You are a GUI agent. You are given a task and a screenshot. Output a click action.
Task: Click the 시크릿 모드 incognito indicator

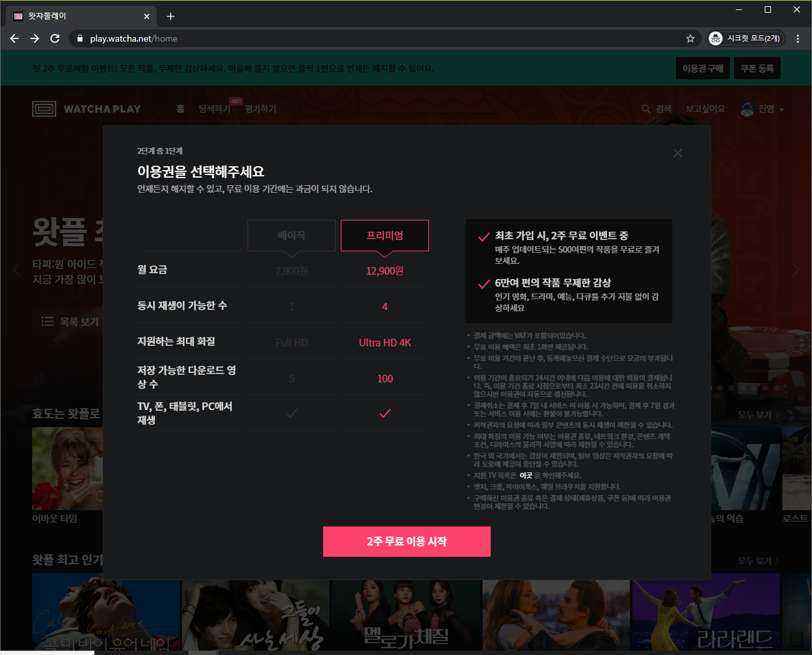[746, 38]
